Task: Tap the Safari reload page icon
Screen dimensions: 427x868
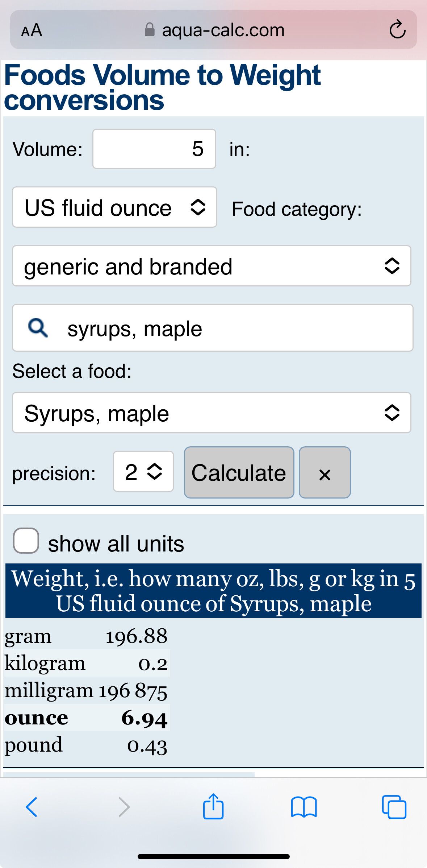Action: point(397,30)
